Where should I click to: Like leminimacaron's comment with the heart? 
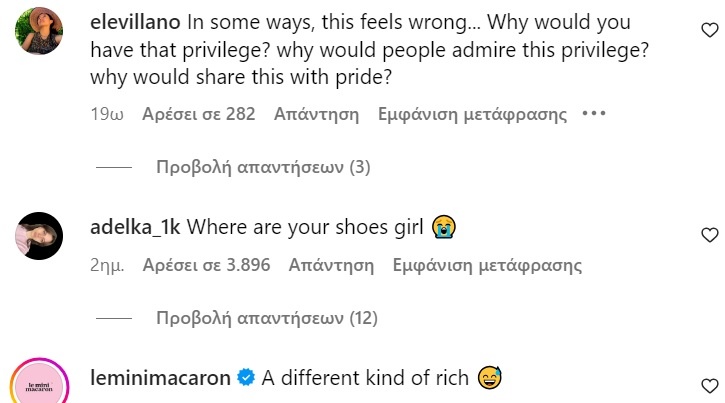(709, 386)
